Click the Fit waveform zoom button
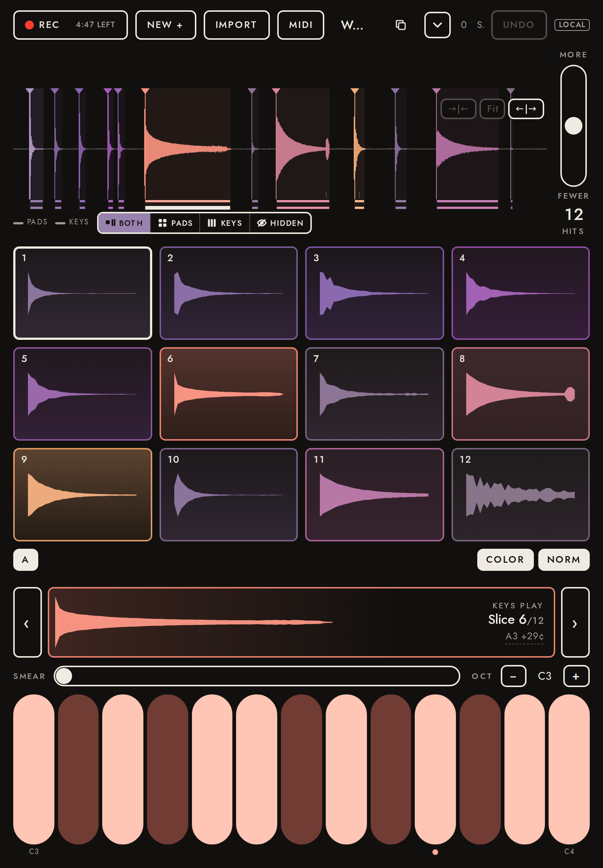This screenshot has height=868, width=603. pos(492,109)
